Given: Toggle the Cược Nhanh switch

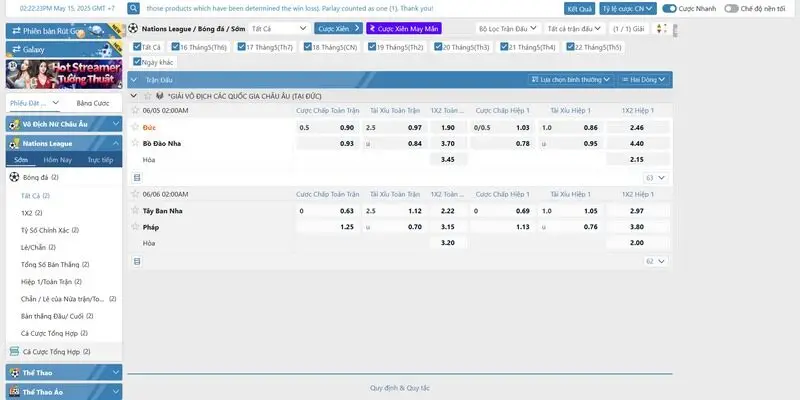Looking at the screenshot, I should (x=670, y=8).
